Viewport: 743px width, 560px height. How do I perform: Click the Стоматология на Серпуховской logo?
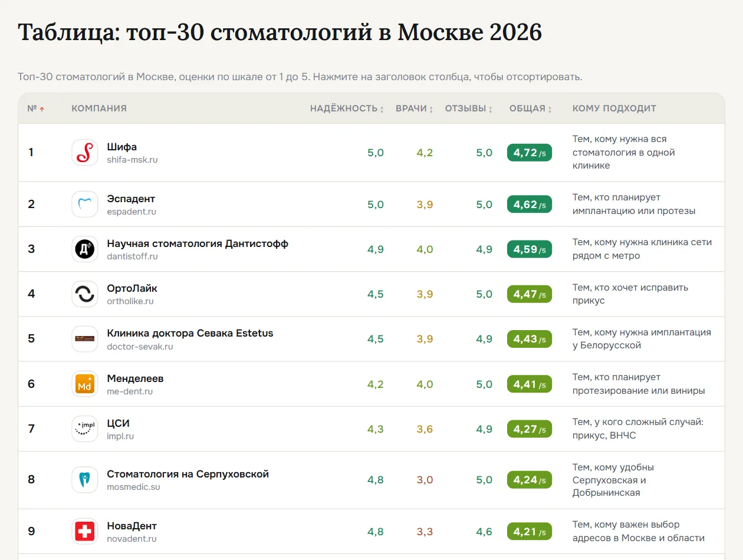coord(85,480)
